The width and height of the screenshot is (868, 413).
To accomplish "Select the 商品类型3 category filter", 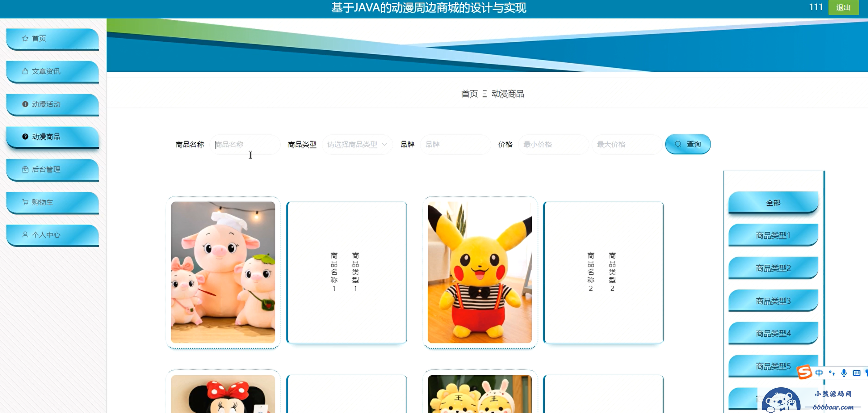I will click(773, 301).
